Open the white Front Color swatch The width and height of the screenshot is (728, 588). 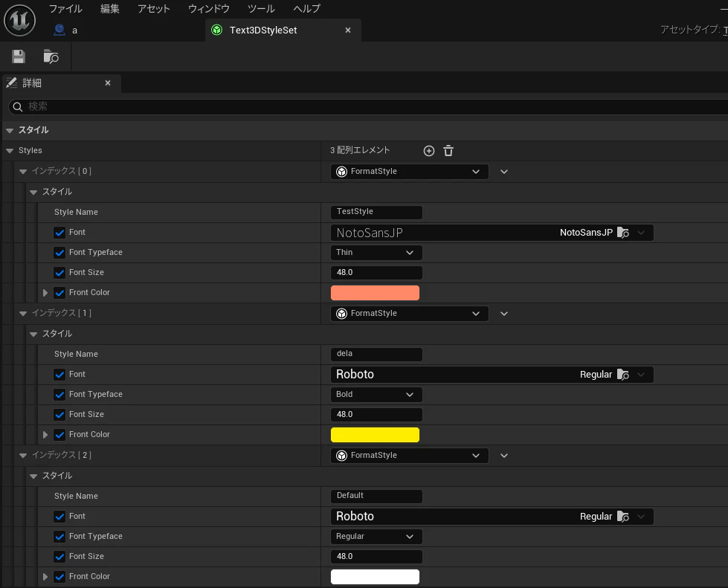[375, 577]
